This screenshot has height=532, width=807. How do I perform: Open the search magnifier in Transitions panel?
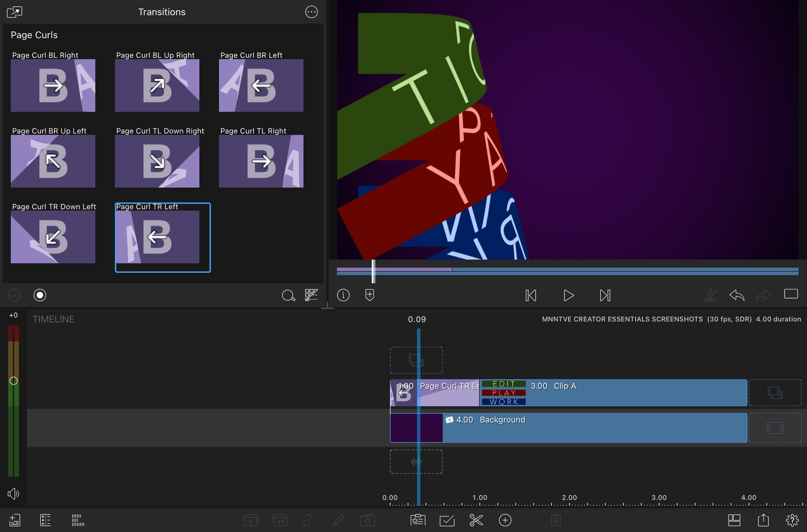click(x=288, y=295)
